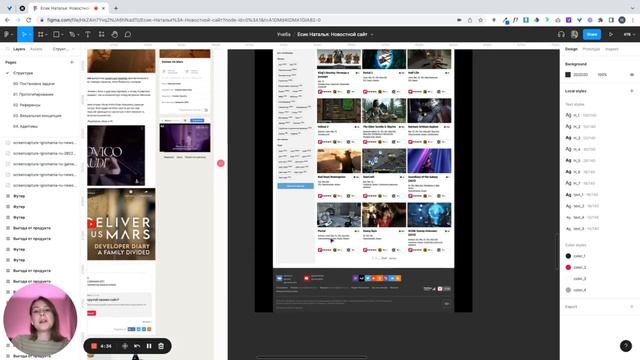The width and height of the screenshot is (640, 360).
Task: Pause the screen recording
Action: point(149,346)
